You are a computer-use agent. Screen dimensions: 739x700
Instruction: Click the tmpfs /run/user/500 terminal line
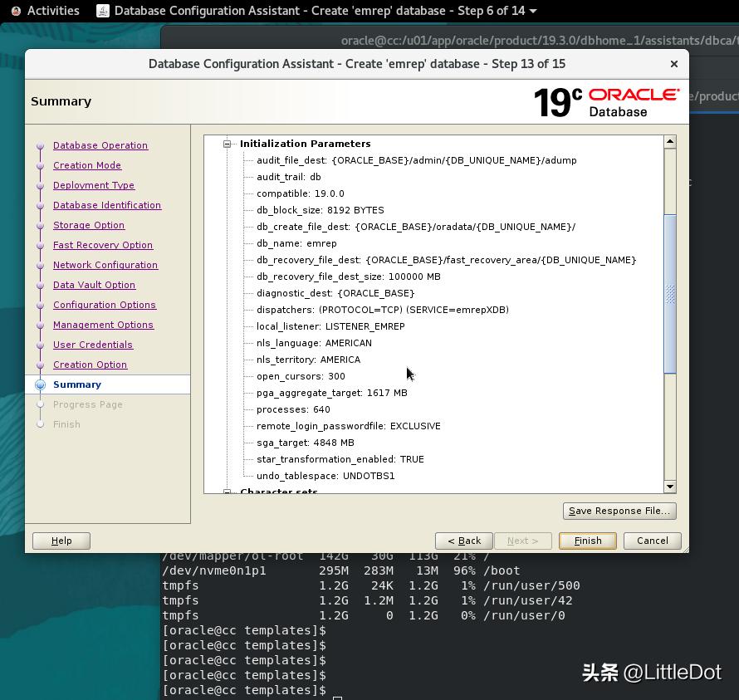[x=370, y=585]
